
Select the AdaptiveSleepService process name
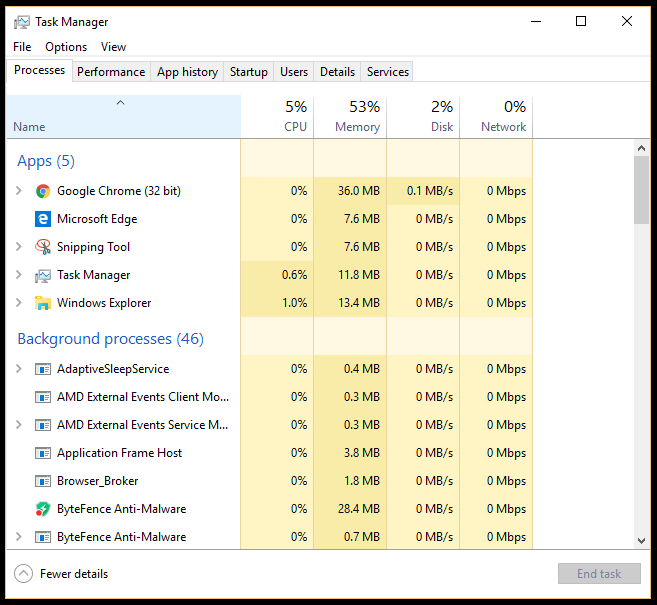[113, 369]
